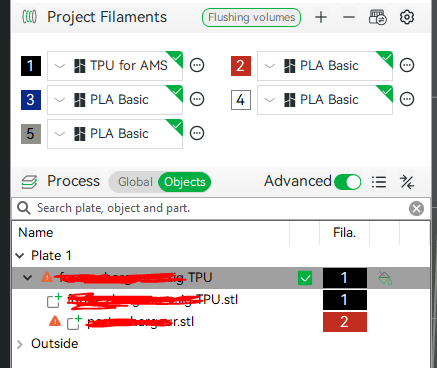Clear the search field with X icon
This screenshot has height=368, width=437.
(416, 209)
